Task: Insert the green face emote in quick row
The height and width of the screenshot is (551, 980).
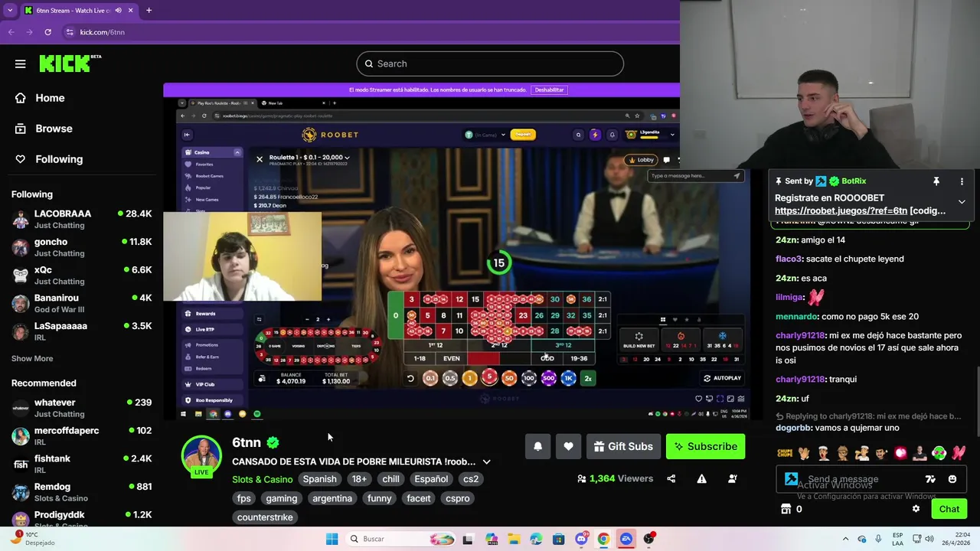Action: click(x=939, y=453)
